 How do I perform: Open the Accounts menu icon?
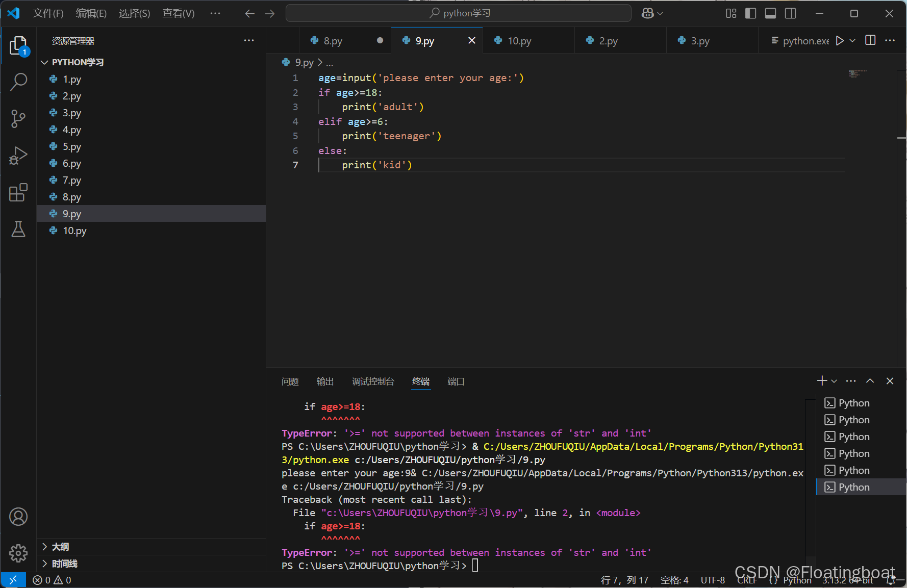pyautogui.click(x=18, y=517)
